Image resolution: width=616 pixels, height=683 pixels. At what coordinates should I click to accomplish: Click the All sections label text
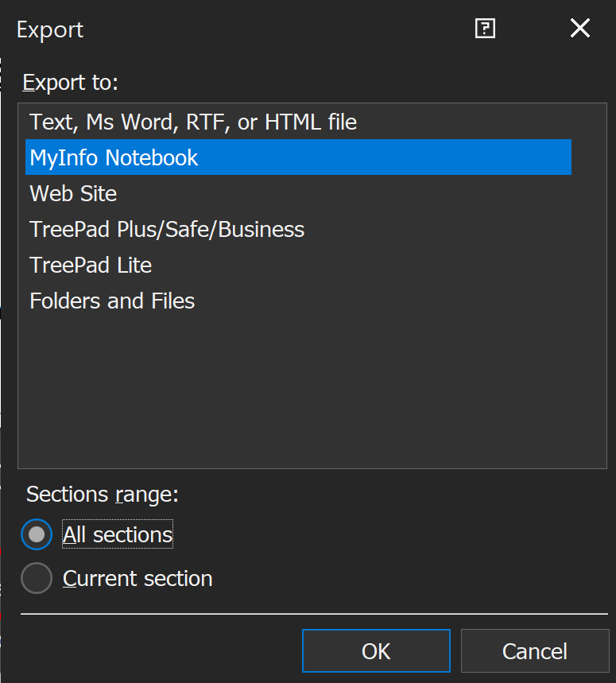point(118,535)
